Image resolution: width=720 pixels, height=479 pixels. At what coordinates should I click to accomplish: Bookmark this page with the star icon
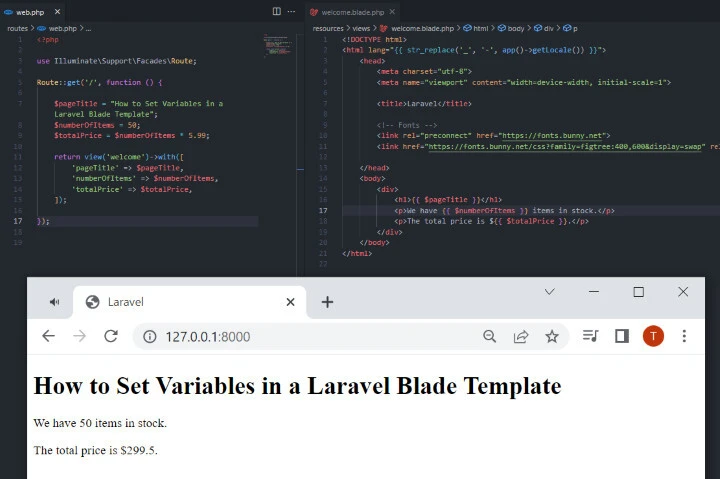coord(552,336)
